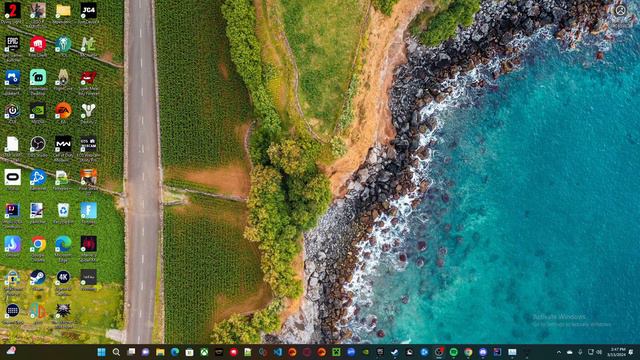Image resolution: width=640 pixels, height=360 pixels.
Task: Open the microphone icon in the system tray
Action: (580, 352)
